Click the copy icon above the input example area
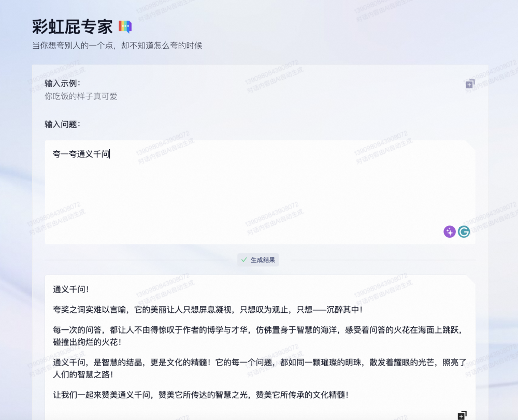The height and width of the screenshot is (420, 518). click(469, 83)
